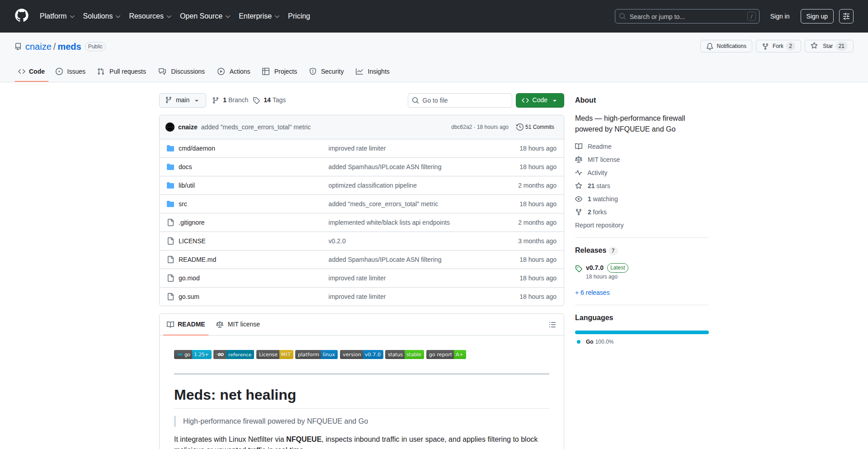Viewport: 868px width, 449px height.
Task: Click the Go language progress bar
Action: click(642, 332)
